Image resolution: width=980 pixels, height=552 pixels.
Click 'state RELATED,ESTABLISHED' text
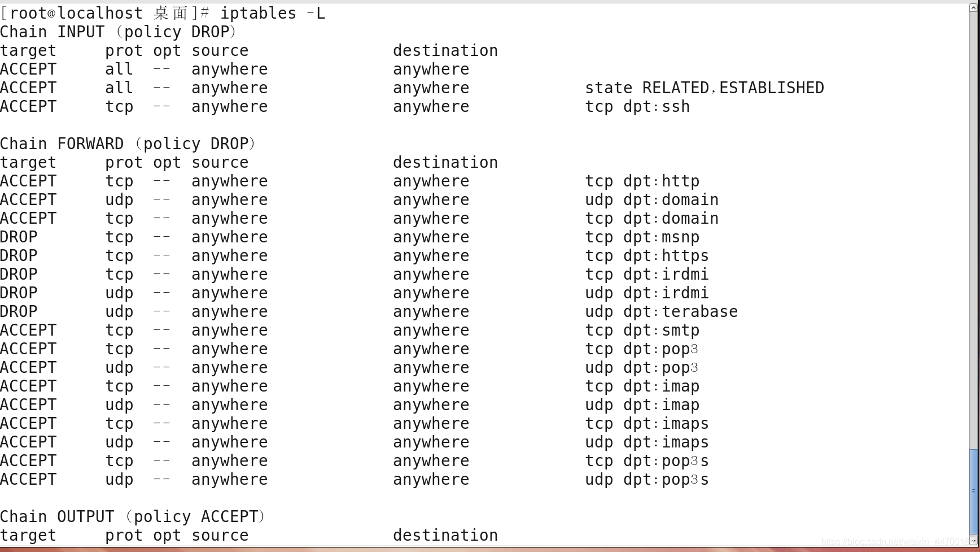[x=705, y=88]
